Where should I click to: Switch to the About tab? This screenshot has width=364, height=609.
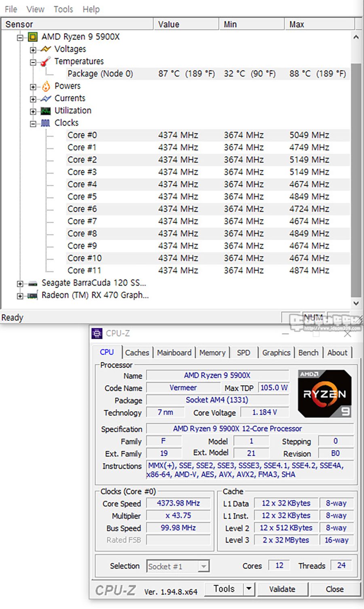337,352
